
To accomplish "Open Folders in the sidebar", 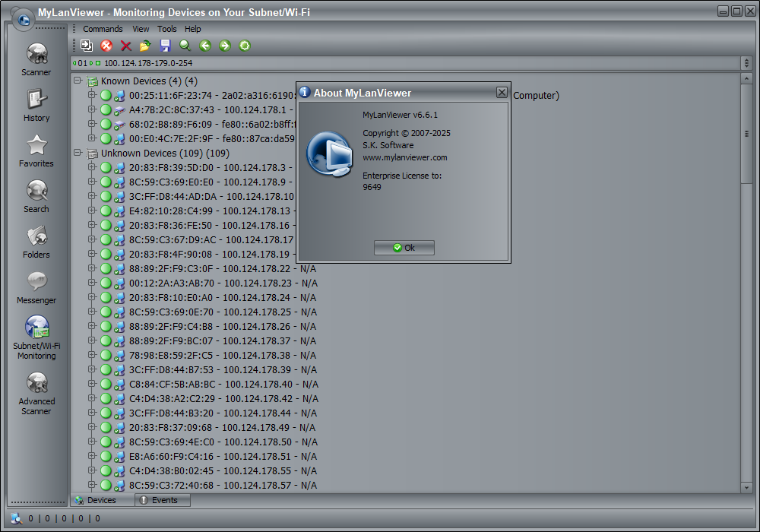I will pos(36,242).
